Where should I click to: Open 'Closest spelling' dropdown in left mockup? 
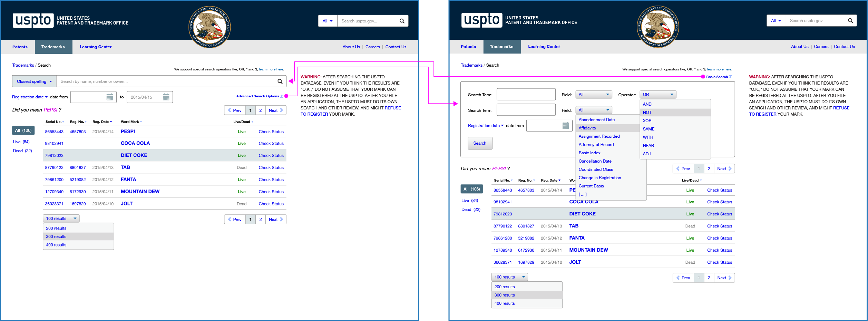point(34,81)
